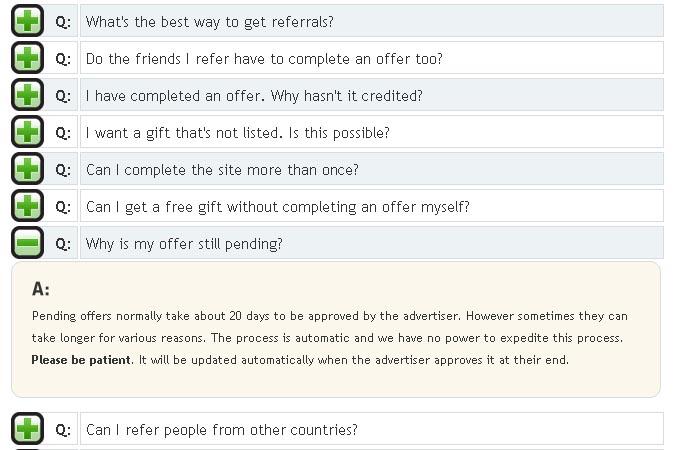Open "Can I get a free gift" question text
The width and height of the screenshot is (688, 450).
point(278,207)
